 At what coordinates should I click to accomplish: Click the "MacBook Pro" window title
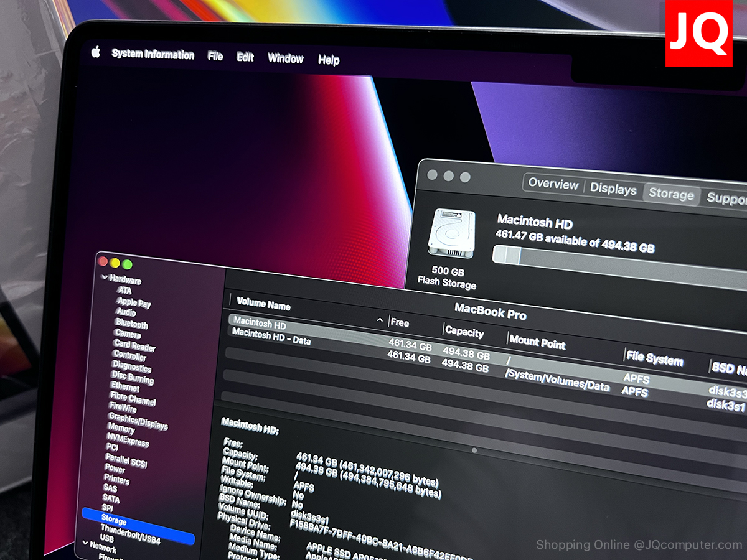491,310
